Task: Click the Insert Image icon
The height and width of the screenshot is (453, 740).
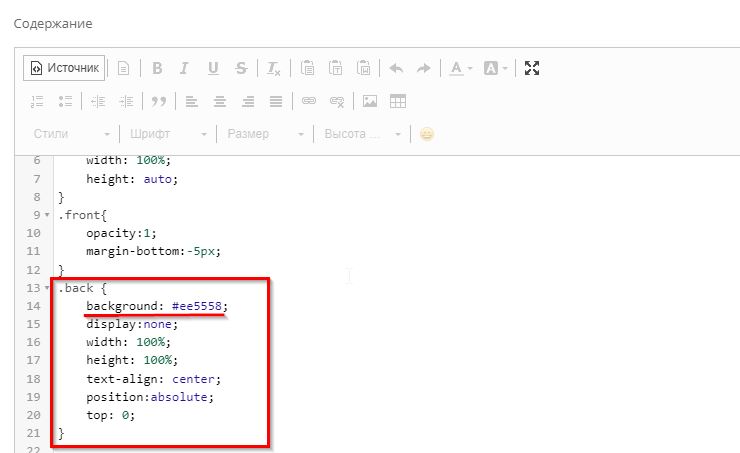Action: tap(370, 101)
